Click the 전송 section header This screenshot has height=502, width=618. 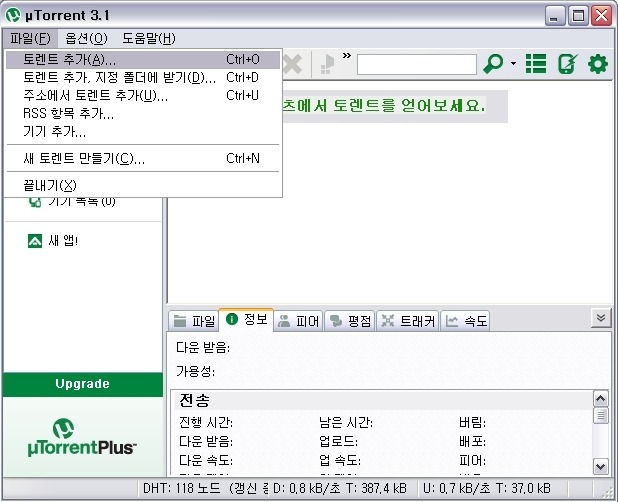[195, 400]
